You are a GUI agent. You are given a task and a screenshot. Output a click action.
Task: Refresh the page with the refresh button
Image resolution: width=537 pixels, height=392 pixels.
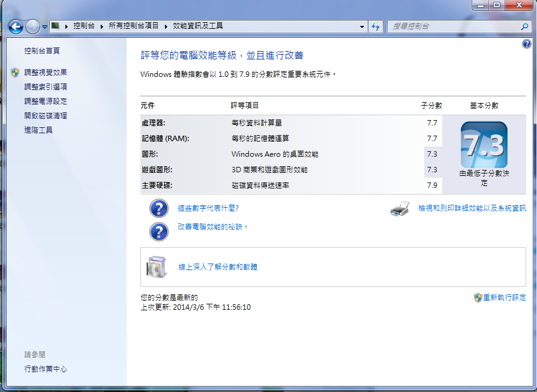coord(376,26)
